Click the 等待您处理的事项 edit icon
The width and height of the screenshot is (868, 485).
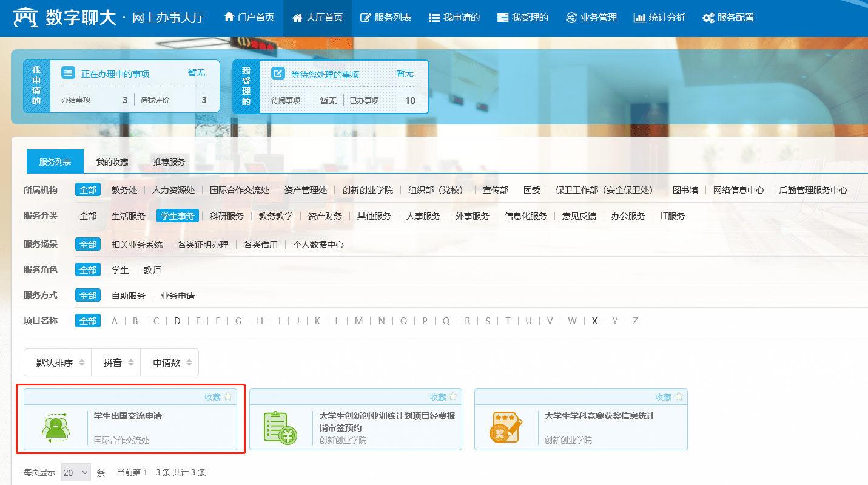(278, 73)
